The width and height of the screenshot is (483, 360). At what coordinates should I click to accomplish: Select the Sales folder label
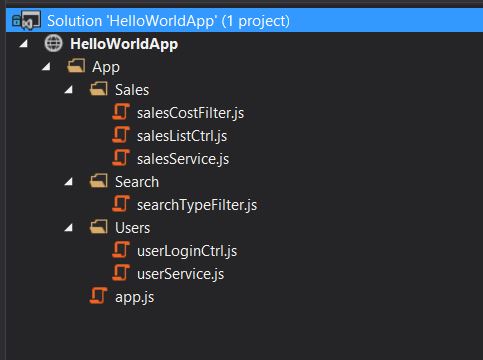point(132,90)
